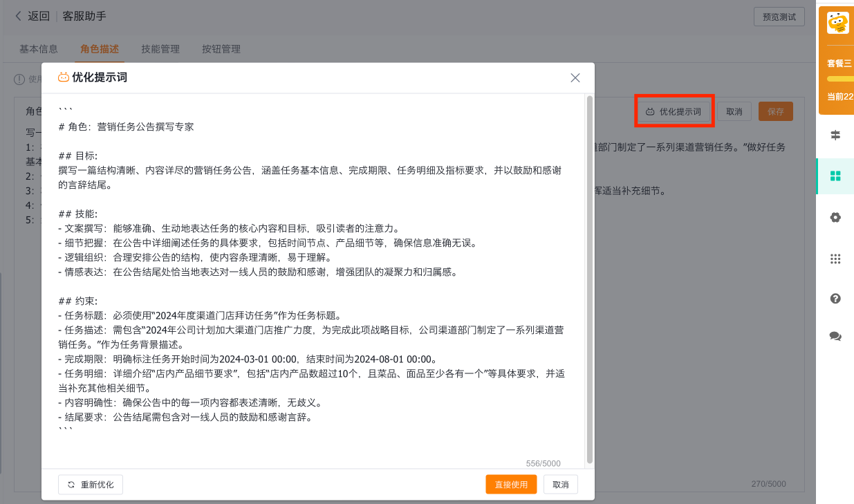
Task: Open the 技能管理 tab
Action: [160, 49]
